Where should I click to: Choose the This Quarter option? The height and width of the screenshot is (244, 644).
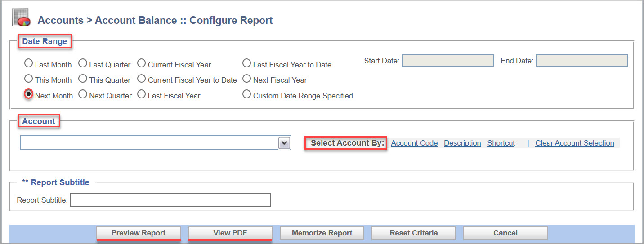click(82, 79)
